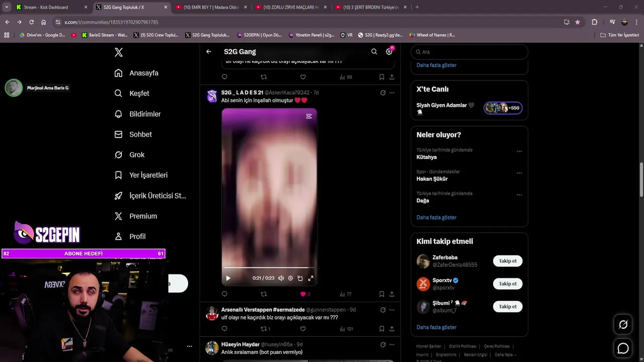Click the Ara search field
The height and width of the screenshot is (362, 644).
point(469,52)
